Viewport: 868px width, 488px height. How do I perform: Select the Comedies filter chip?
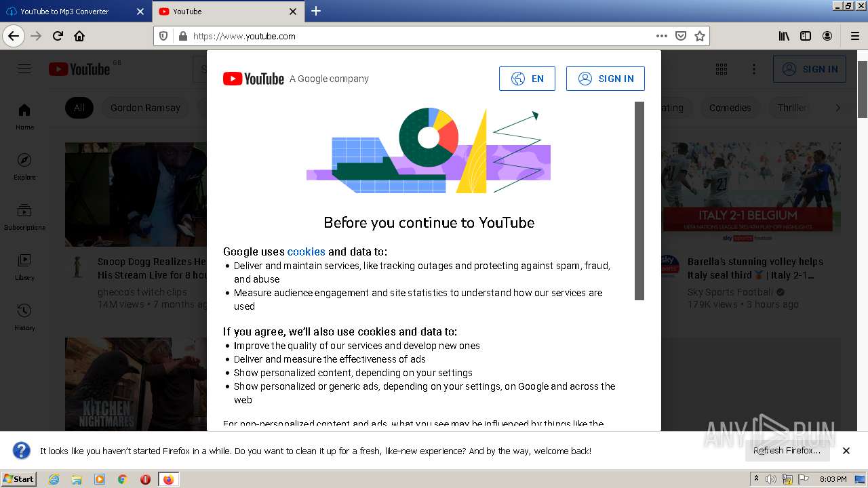[730, 108]
